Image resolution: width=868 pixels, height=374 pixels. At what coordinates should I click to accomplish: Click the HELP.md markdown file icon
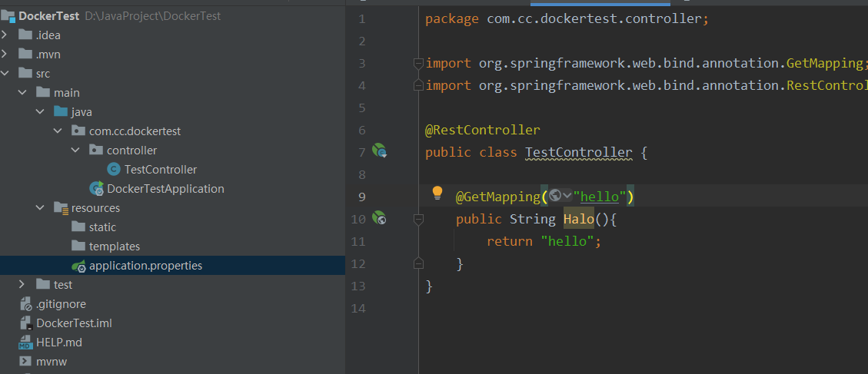tap(25, 343)
